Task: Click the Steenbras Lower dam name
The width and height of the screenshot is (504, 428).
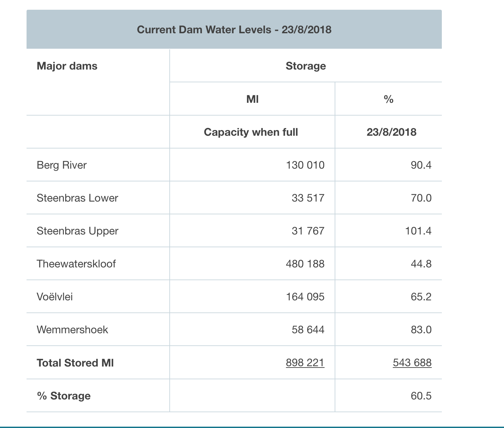Action: pos(77,198)
